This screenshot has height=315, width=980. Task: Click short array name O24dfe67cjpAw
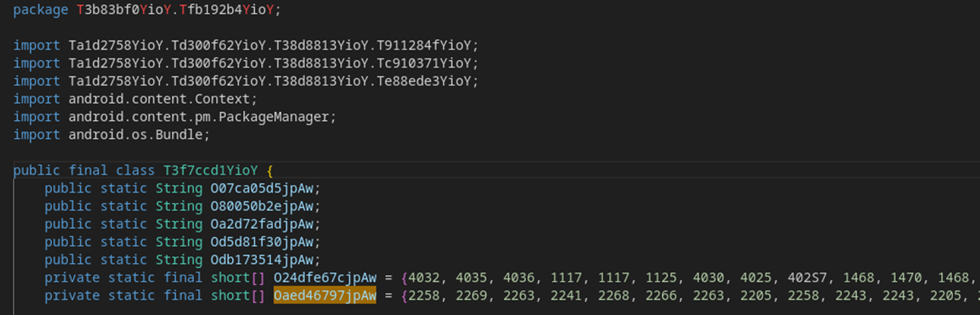click(x=325, y=278)
